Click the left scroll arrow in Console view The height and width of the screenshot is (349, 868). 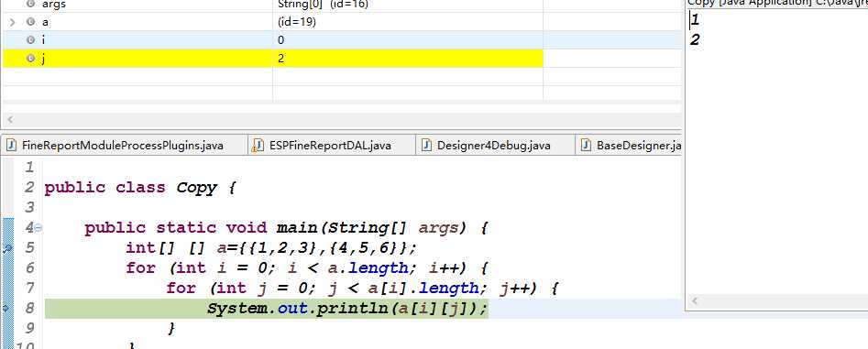click(696, 301)
